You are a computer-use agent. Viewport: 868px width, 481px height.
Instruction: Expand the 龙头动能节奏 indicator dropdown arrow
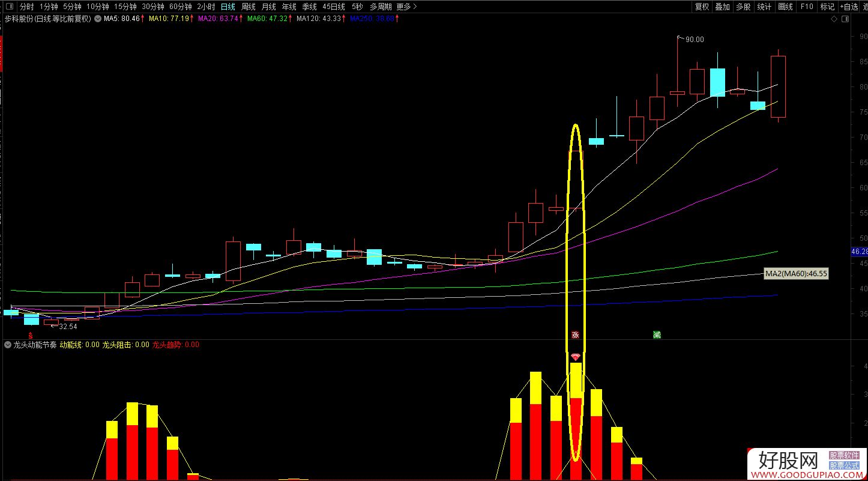[7, 345]
